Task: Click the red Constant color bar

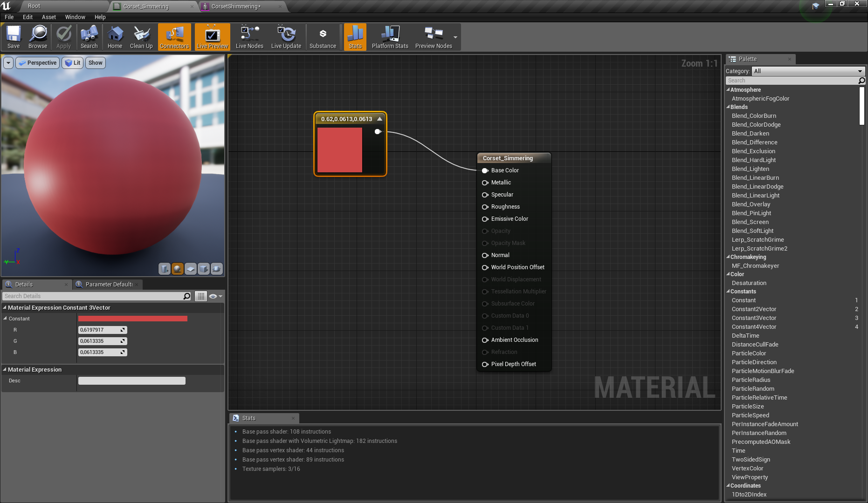Action: pos(133,319)
